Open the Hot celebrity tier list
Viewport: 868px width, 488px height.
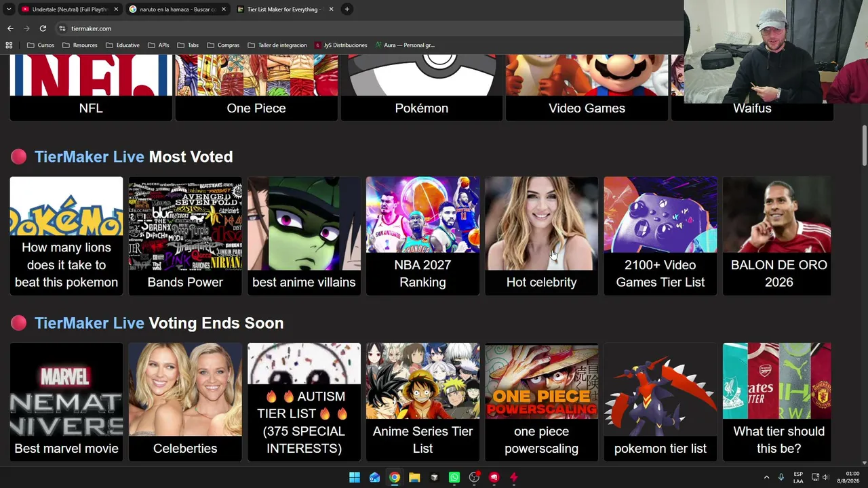point(542,236)
